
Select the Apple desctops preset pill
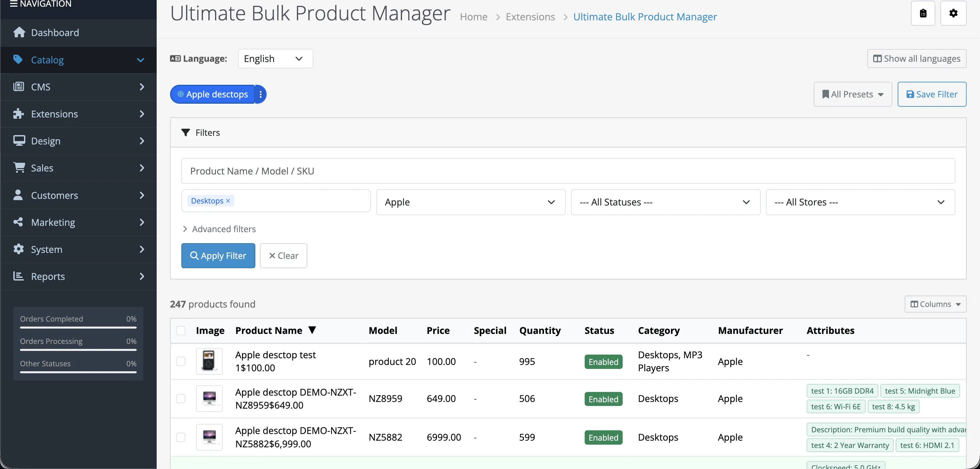[x=213, y=94]
